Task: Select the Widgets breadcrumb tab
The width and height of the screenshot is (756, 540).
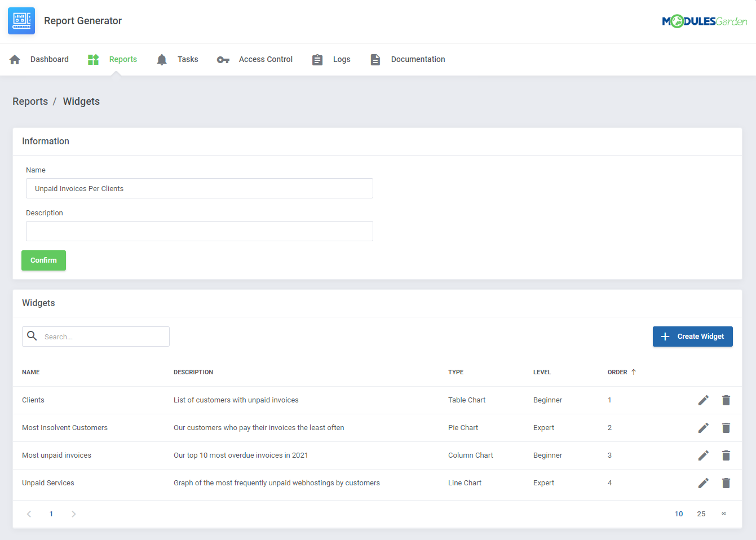Action: (x=81, y=101)
